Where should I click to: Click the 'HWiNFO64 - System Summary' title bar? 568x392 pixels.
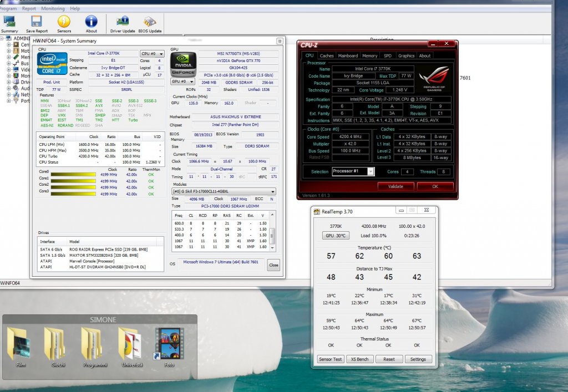[158, 41]
